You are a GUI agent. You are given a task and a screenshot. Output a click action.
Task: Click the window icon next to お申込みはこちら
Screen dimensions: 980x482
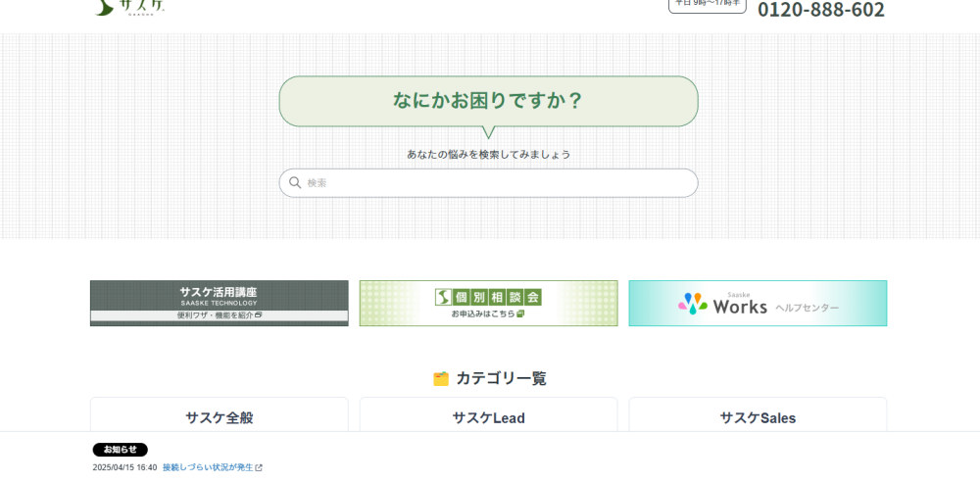520,314
